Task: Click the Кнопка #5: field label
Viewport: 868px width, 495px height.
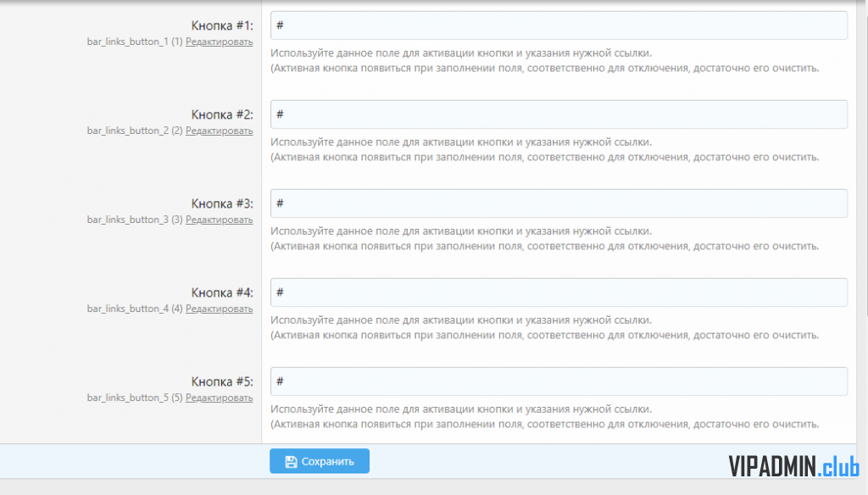Action: tap(222, 381)
